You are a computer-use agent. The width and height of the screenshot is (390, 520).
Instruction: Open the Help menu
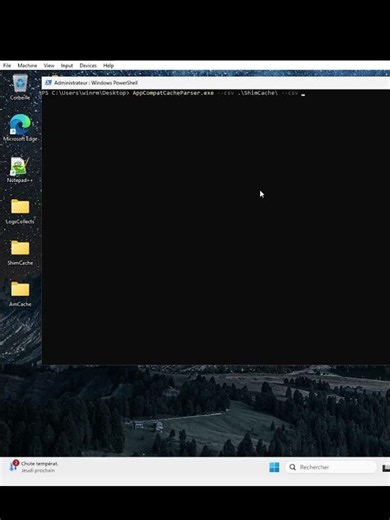(x=108, y=66)
